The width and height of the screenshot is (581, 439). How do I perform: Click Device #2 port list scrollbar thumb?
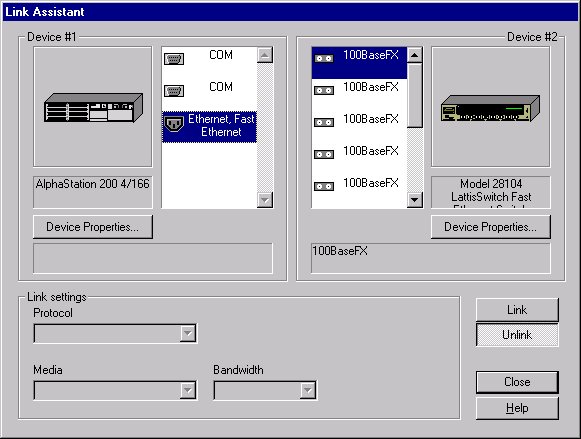pos(415,96)
